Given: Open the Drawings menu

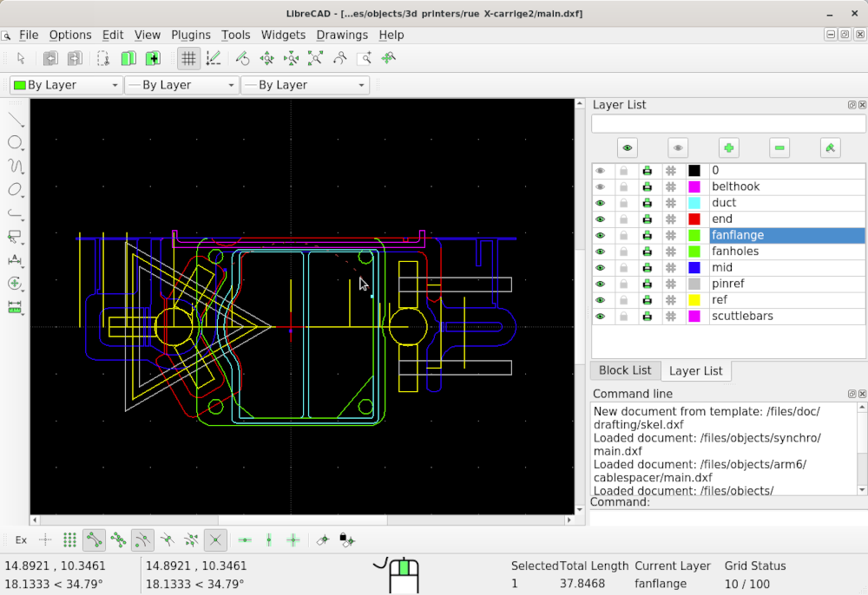Looking at the screenshot, I should pyautogui.click(x=342, y=35).
